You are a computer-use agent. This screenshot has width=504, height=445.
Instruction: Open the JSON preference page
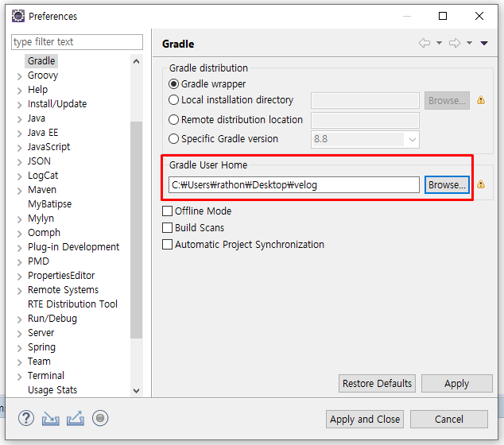point(39,161)
